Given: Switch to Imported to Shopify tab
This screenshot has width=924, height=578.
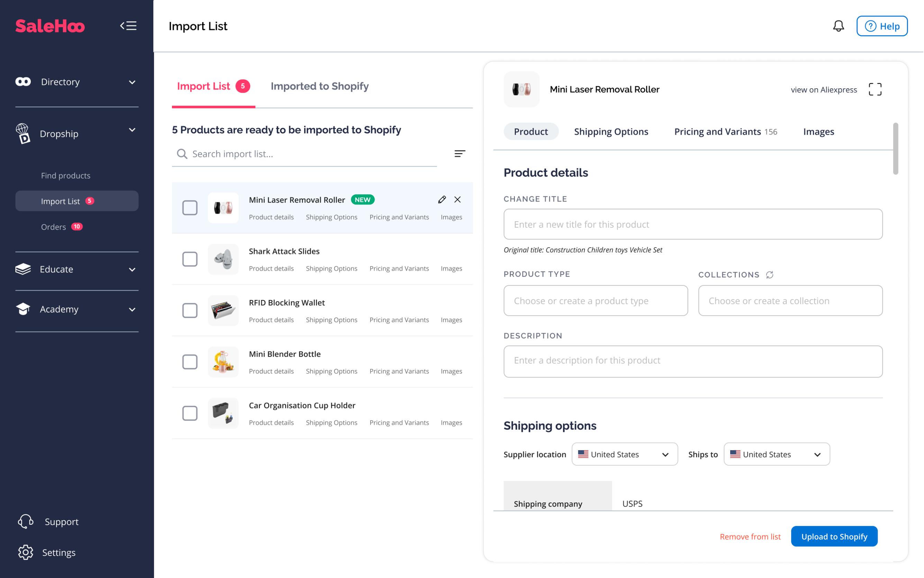Looking at the screenshot, I should click(x=319, y=86).
